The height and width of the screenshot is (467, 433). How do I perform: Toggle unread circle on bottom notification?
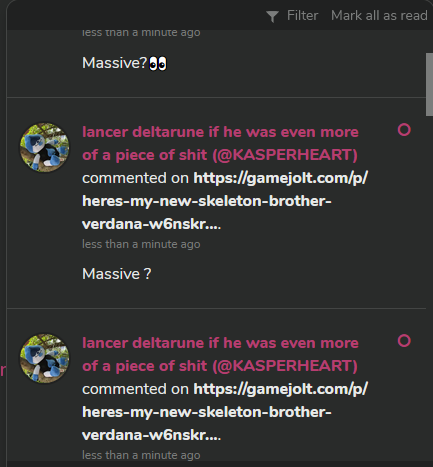pyautogui.click(x=404, y=341)
